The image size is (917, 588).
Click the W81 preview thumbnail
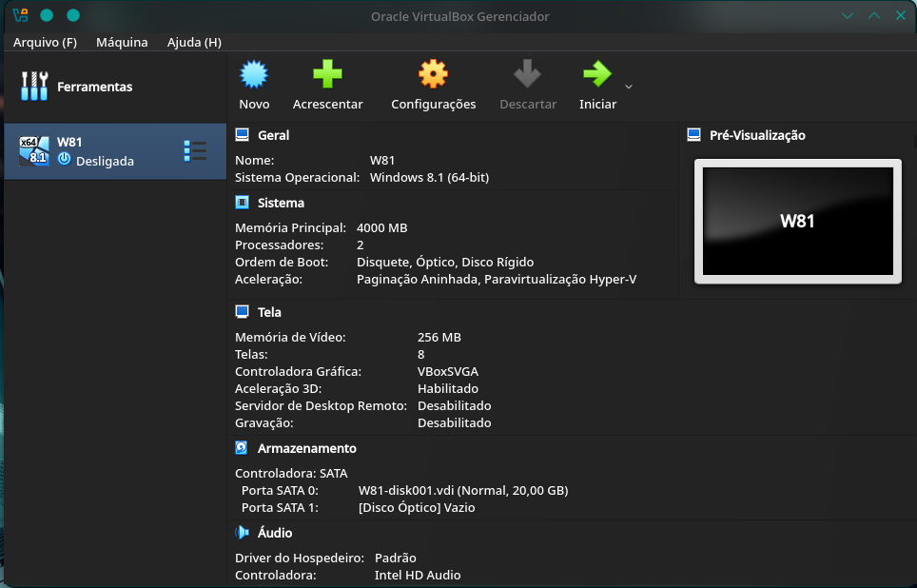pos(798,221)
